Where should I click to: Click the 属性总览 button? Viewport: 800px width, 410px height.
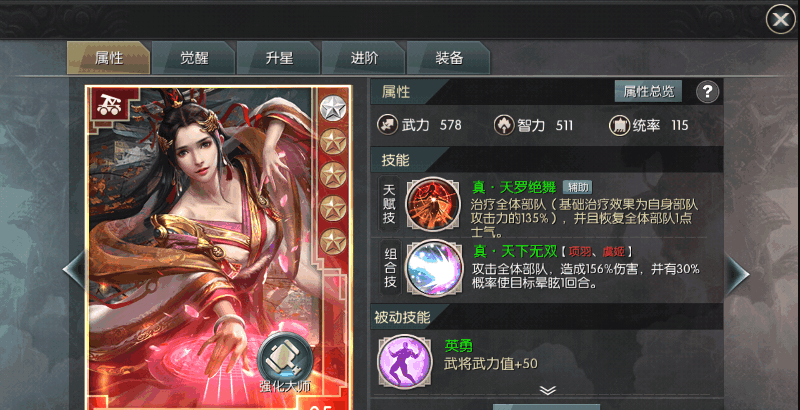click(648, 92)
